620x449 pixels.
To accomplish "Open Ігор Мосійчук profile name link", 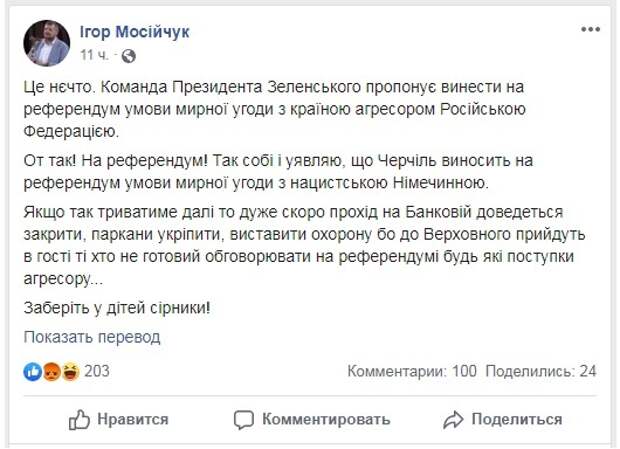I will pyautogui.click(x=134, y=32).
